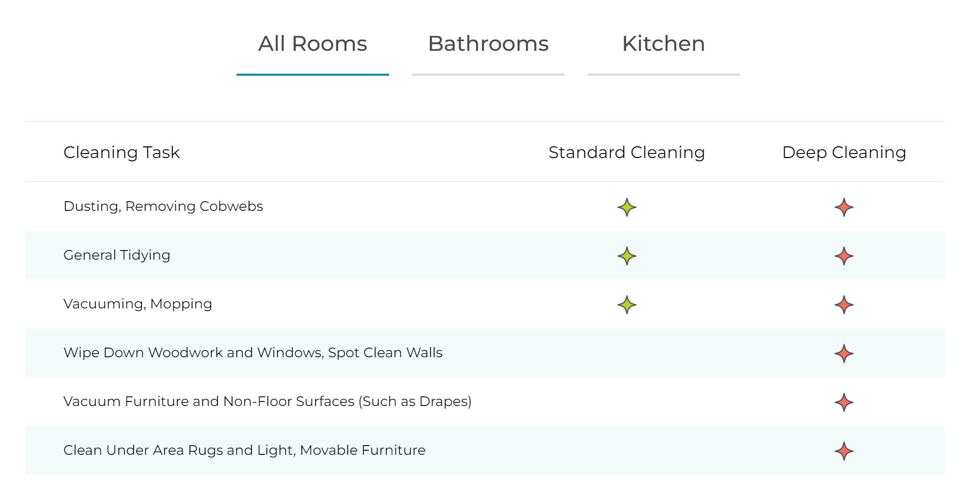Viewport: 980px width, 498px height.
Task: Open the Kitchen tab
Action: 663,44
